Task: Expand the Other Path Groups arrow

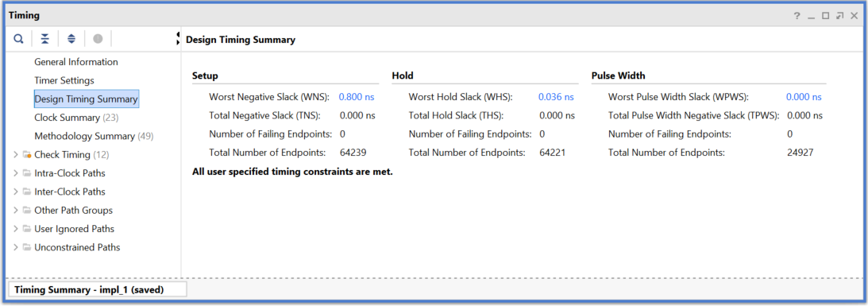Action: 16,210
